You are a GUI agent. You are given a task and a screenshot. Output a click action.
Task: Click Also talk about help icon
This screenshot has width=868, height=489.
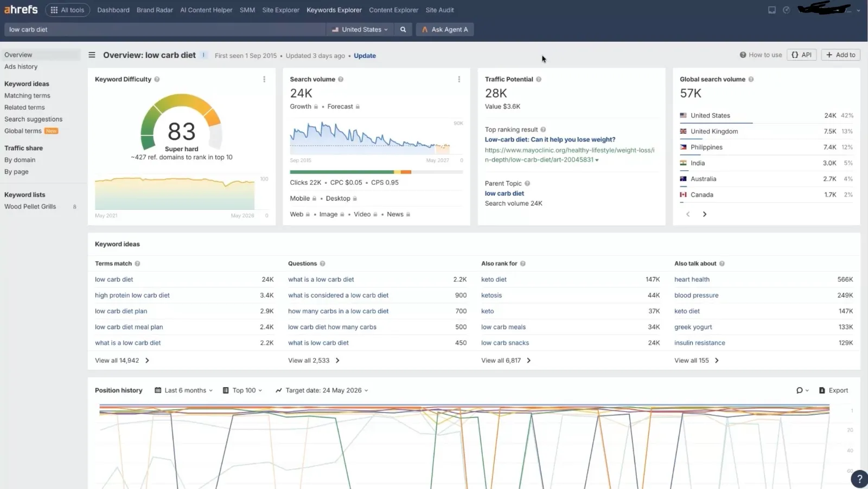coord(722,263)
